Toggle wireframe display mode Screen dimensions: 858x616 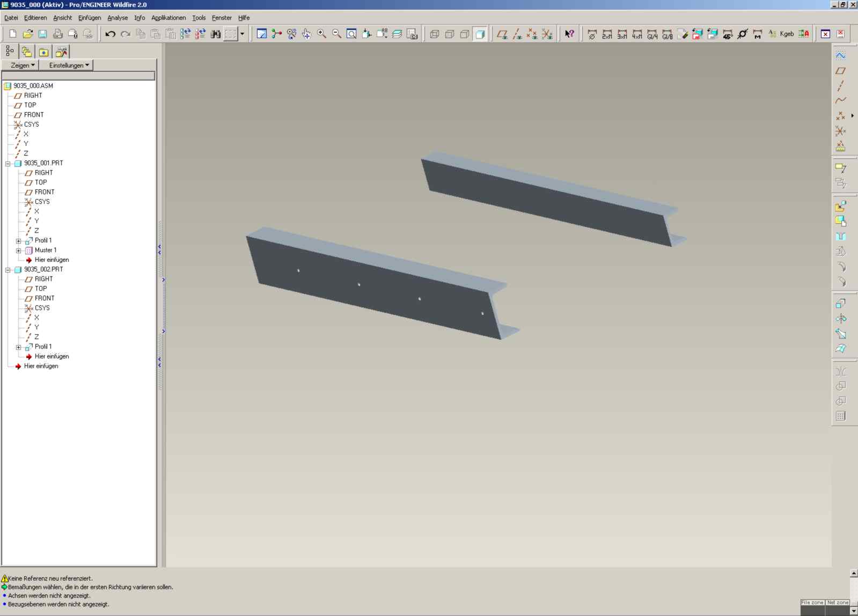[435, 34]
